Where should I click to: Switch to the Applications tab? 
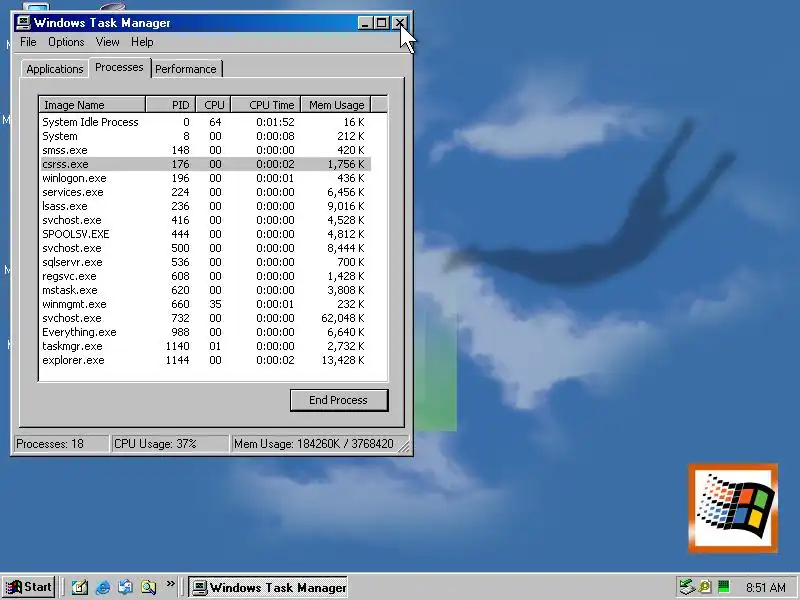(55, 69)
